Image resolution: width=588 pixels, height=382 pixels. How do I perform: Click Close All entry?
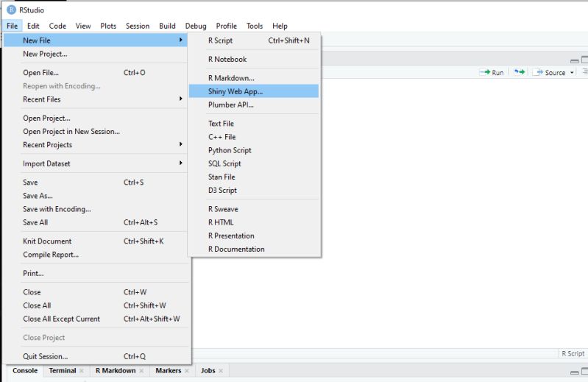click(x=95, y=305)
